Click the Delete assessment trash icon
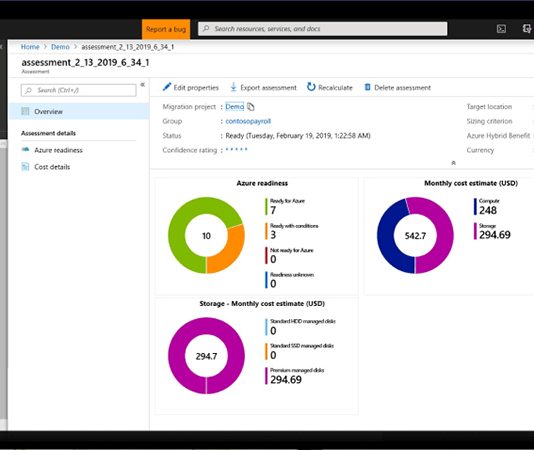534x450 pixels. 367,87
